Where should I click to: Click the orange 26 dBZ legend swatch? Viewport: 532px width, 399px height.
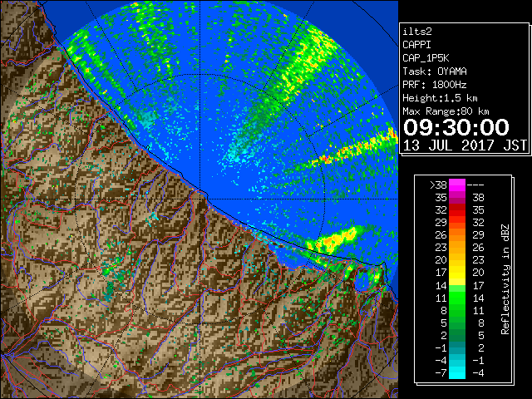pos(457,234)
